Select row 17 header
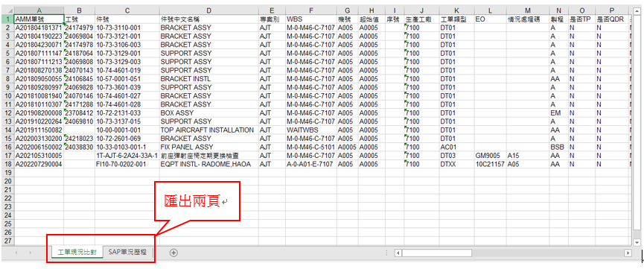644x269 pixels. [x=7, y=156]
